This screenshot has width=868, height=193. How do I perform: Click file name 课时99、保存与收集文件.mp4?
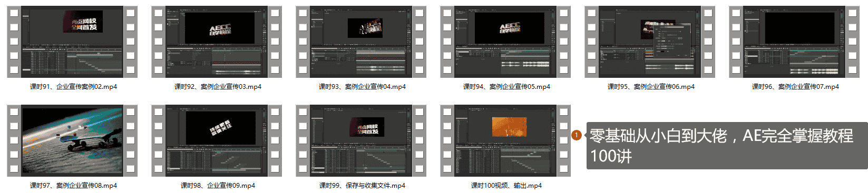pyautogui.click(x=362, y=186)
